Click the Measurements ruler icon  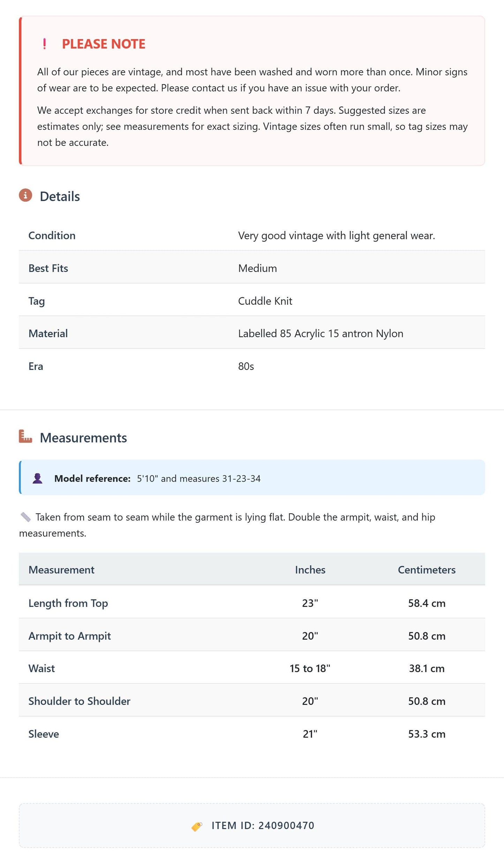click(x=25, y=437)
